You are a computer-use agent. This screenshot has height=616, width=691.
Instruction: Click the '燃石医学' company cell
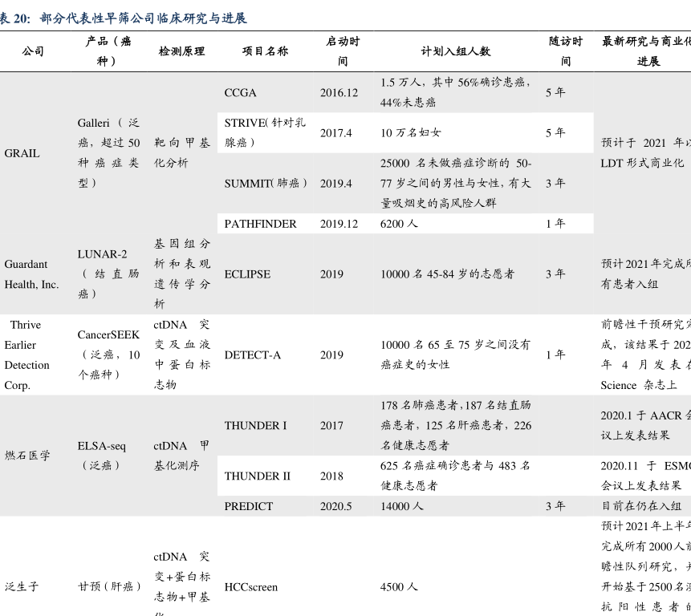[26, 456]
